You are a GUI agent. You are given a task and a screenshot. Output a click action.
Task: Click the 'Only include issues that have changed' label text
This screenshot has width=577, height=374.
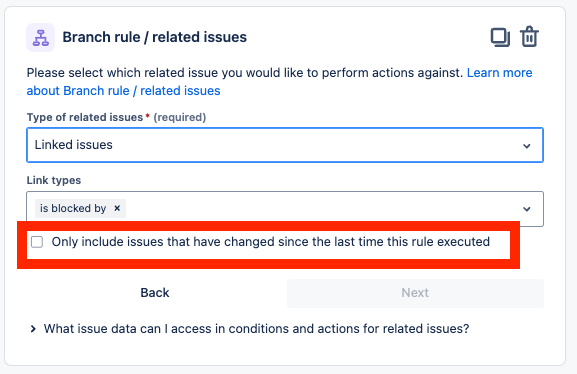pos(270,242)
